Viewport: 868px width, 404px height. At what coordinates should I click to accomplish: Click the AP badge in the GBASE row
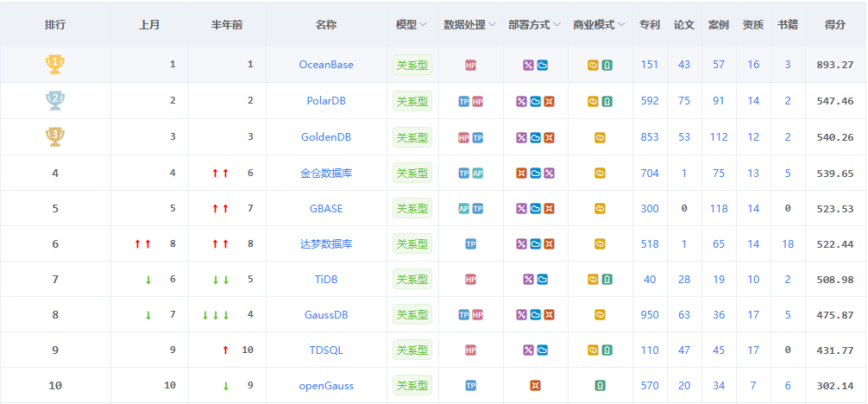[x=464, y=208]
